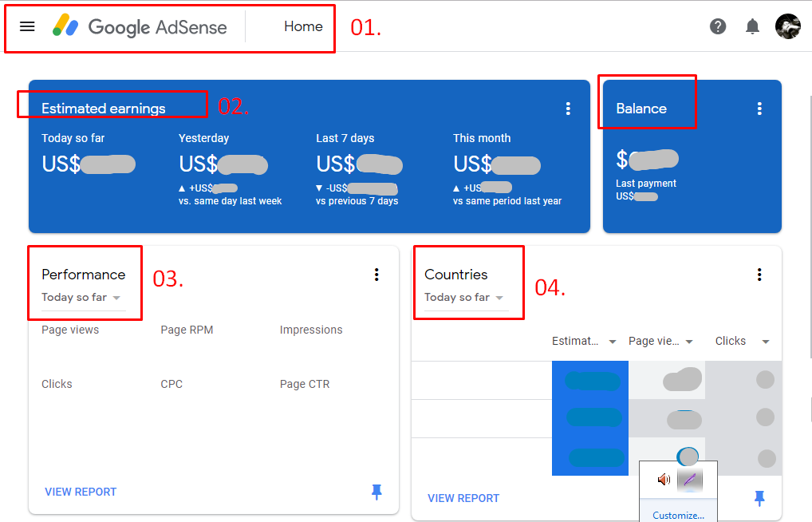Image resolution: width=812 pixels, height=522 pixels.
Task: Open VIEW REPORT in Performance card
Action: pos(81,492)
